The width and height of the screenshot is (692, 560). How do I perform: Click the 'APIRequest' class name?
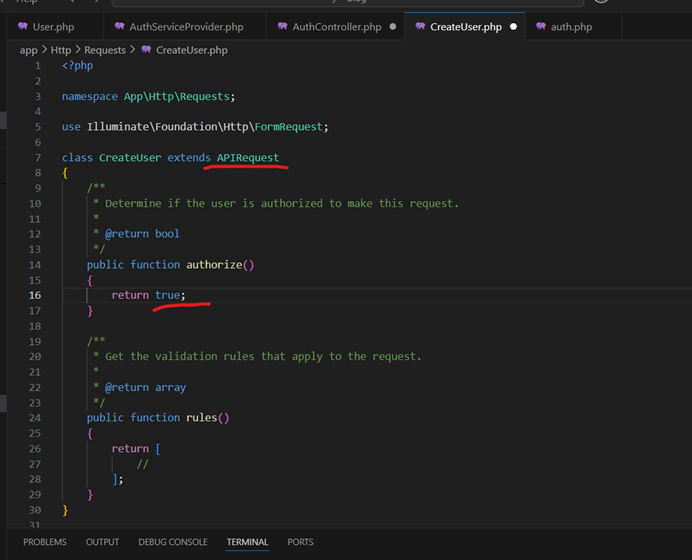click(248, 158)
